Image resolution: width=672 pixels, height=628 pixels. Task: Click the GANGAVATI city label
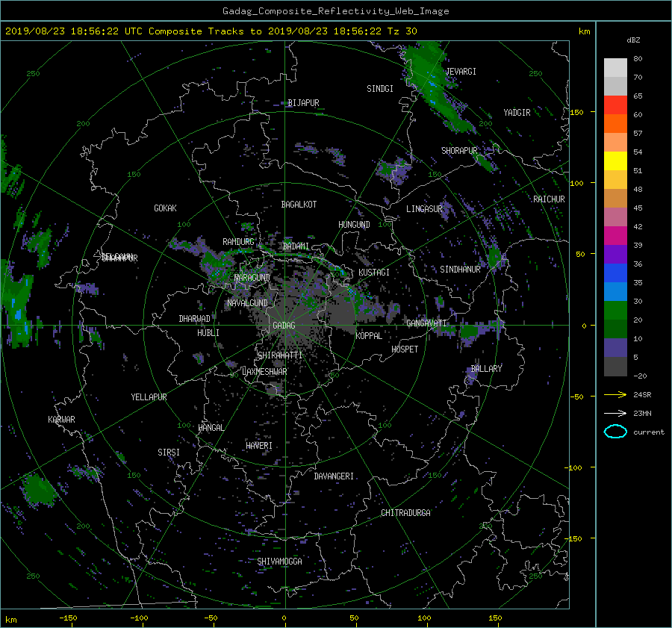[x=426, y=323]
